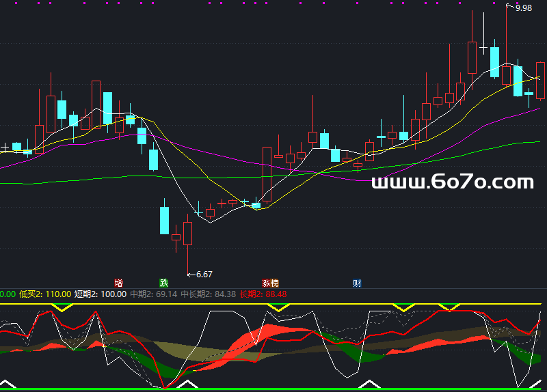Select the blue 财 event marker
This screenshot has width=547, height=392.
[x=357, y=283]
